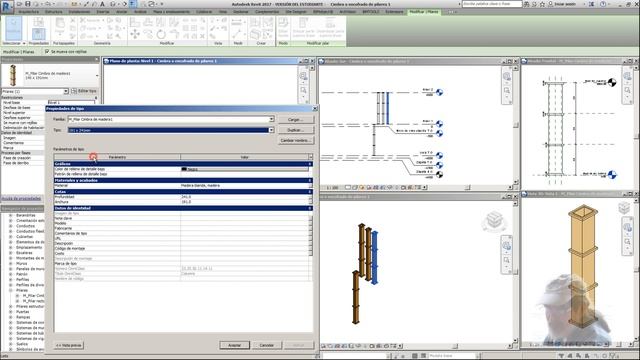Click the Cambiar nombre... button
The width and height of the screenshot is (640, 360).
coord(296,140)
